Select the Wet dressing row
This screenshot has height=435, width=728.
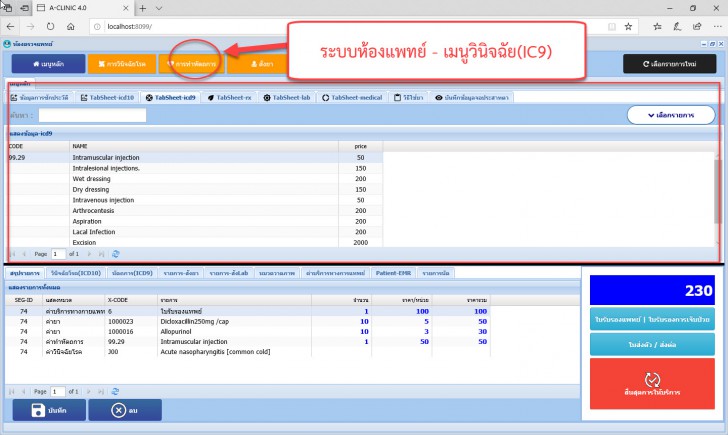[195, 179]
